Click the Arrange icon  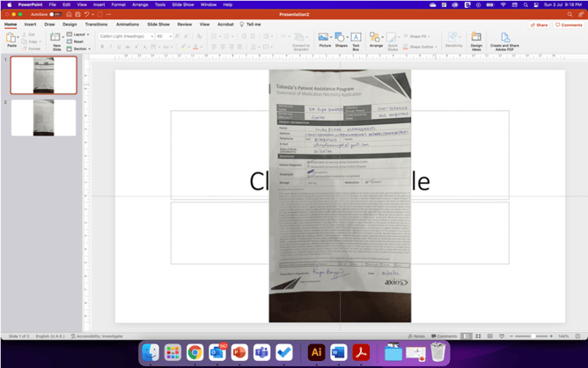coord(376,40)
